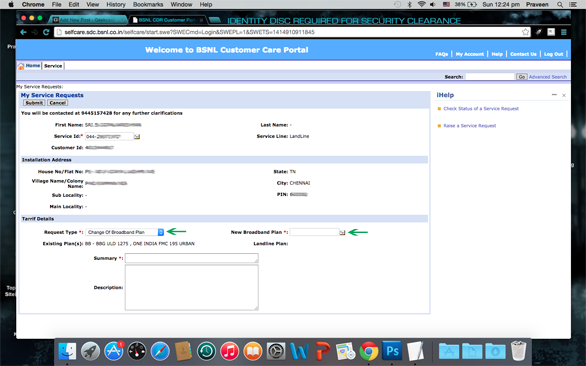Click the Wi-Fi status icon
The width and height of the screenshot is (586, 366).
(422, 4)
